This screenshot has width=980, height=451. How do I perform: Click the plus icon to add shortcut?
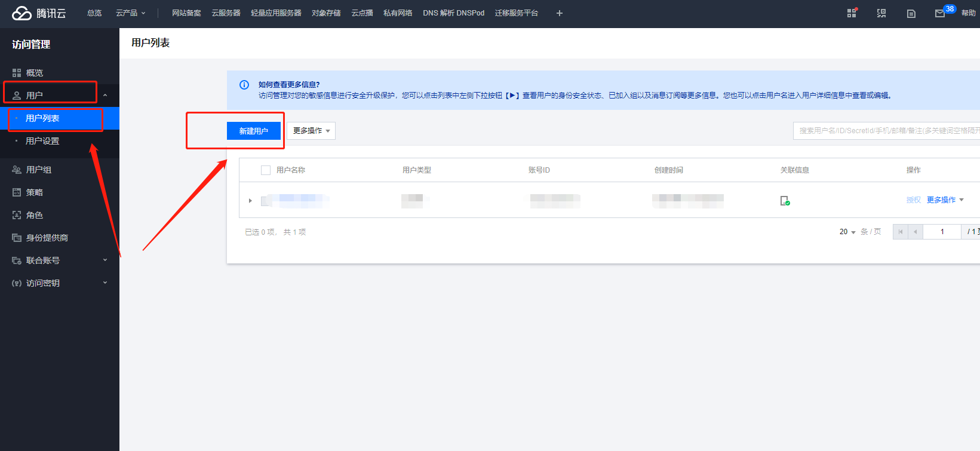(559, 13)
